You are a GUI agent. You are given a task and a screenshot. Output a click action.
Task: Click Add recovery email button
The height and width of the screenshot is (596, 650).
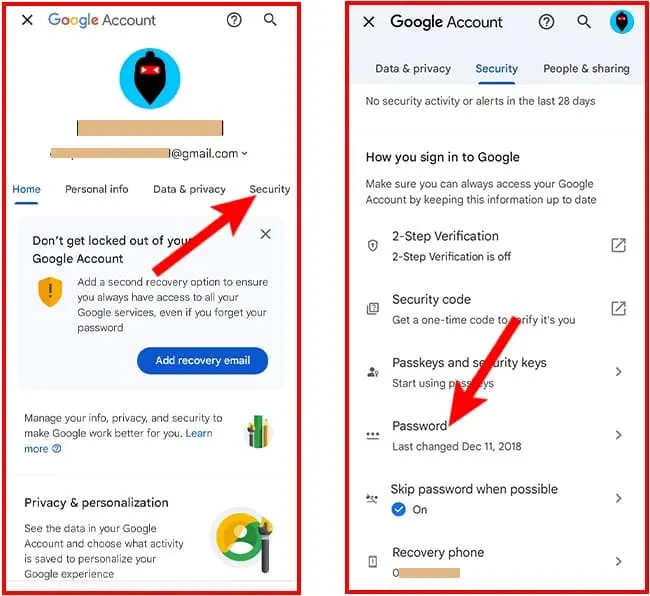pos(203,361)
